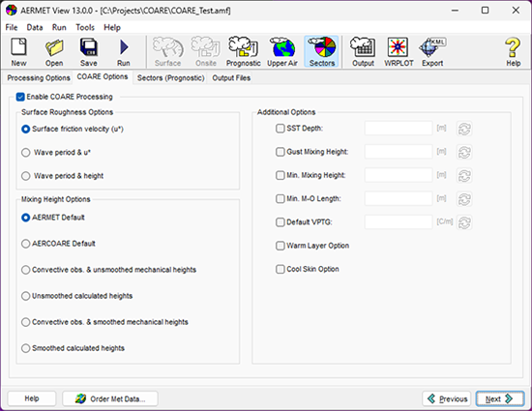This screenshot has width=532, height=411.
Task: Switch to the COARE Options tab
Action: pyautogui.click(x=103, y=77)
